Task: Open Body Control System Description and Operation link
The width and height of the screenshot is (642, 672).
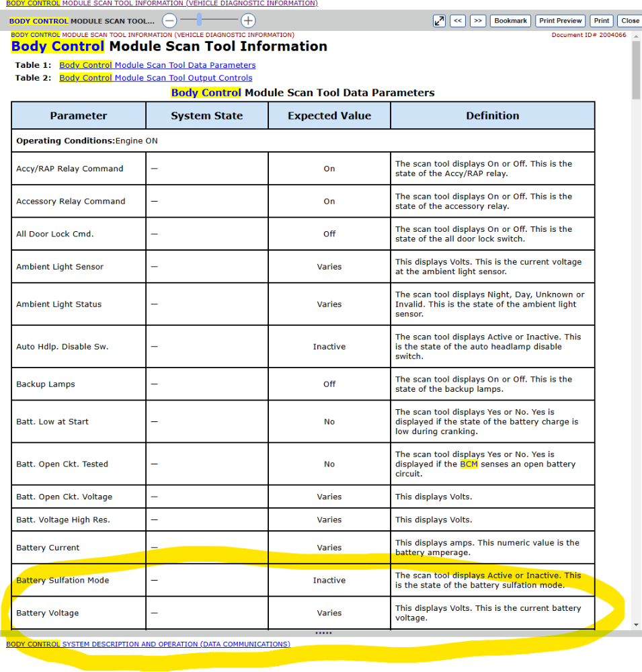Action: click(148, 644)
